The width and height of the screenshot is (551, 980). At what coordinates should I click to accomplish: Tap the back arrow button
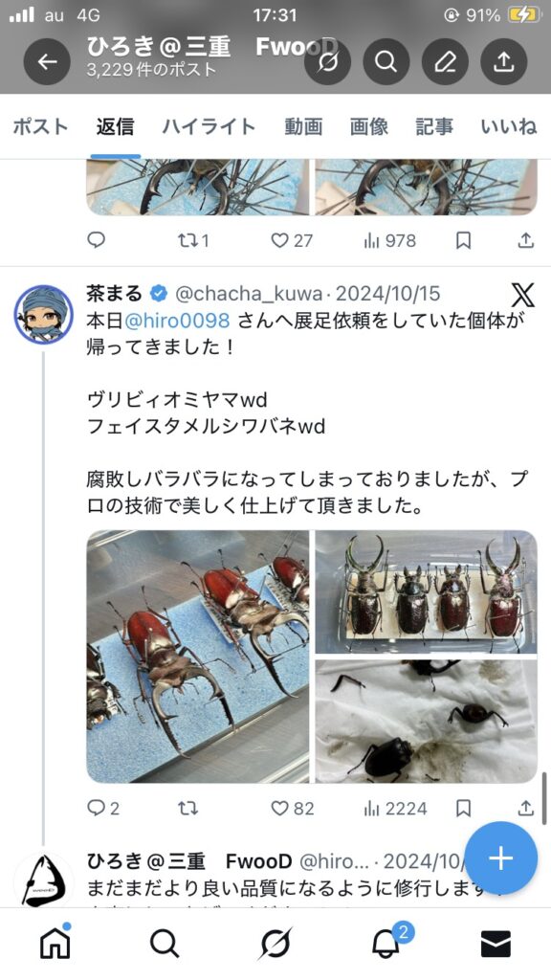coord(47,61)
